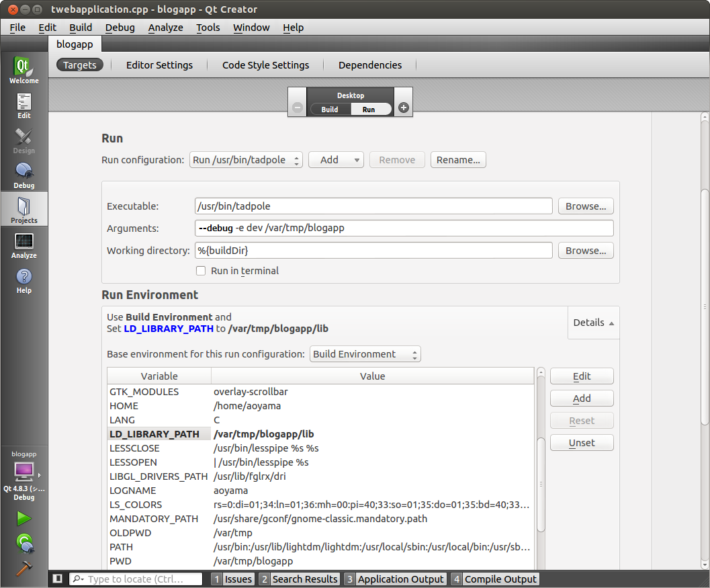Screen dimensions: 710x588
Task: Remove Desktop target with minus icon
Action: (x=298, y=108)
